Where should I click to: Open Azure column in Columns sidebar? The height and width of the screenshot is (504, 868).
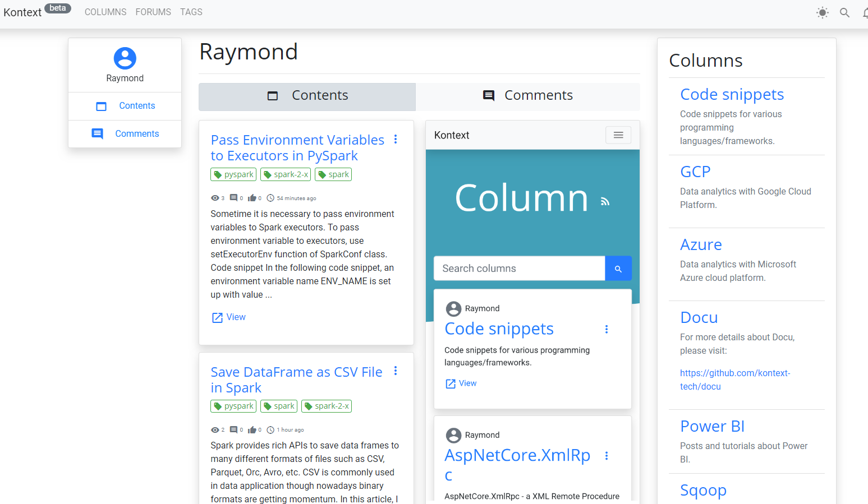[701, 244]
